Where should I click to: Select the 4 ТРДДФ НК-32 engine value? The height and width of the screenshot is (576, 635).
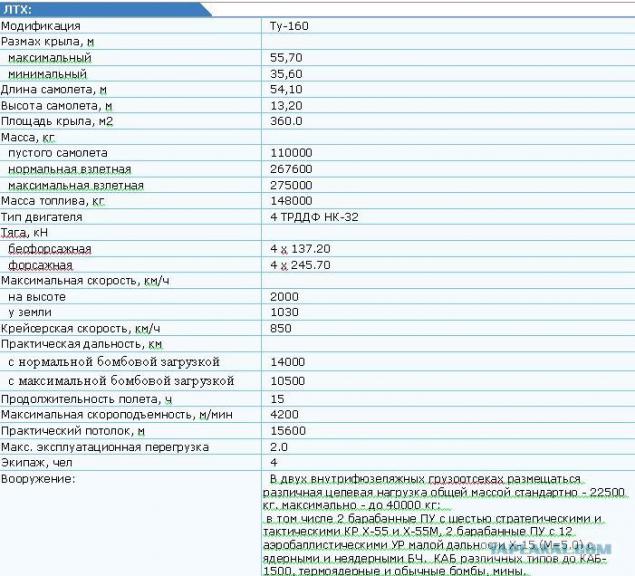coord(314,217)
